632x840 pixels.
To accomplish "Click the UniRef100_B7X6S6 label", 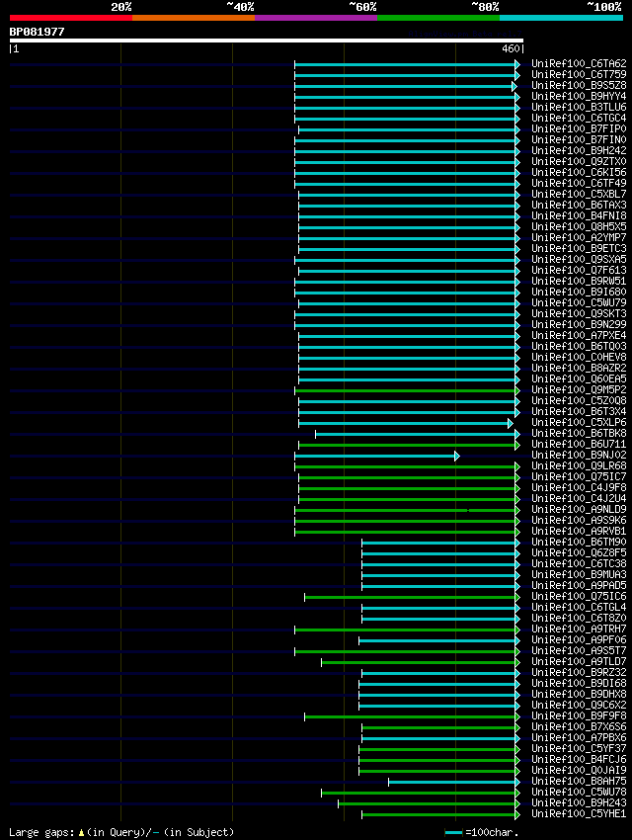I will pos(579,727).
